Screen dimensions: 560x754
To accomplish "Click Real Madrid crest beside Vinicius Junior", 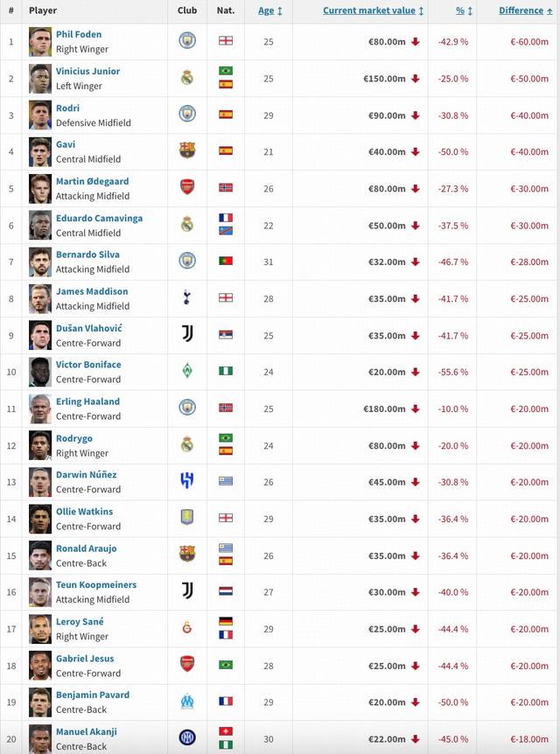I will [187, 78].
